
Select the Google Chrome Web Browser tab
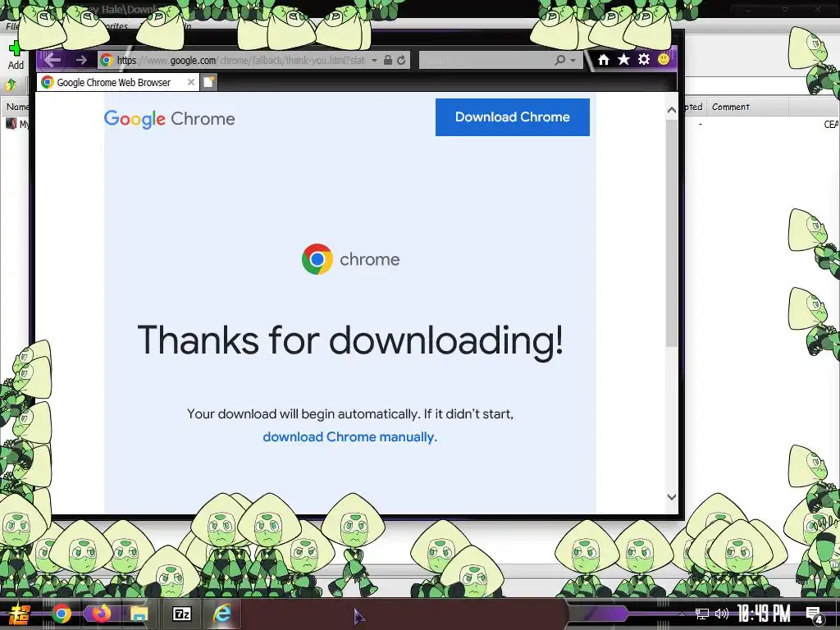[113, 83]
